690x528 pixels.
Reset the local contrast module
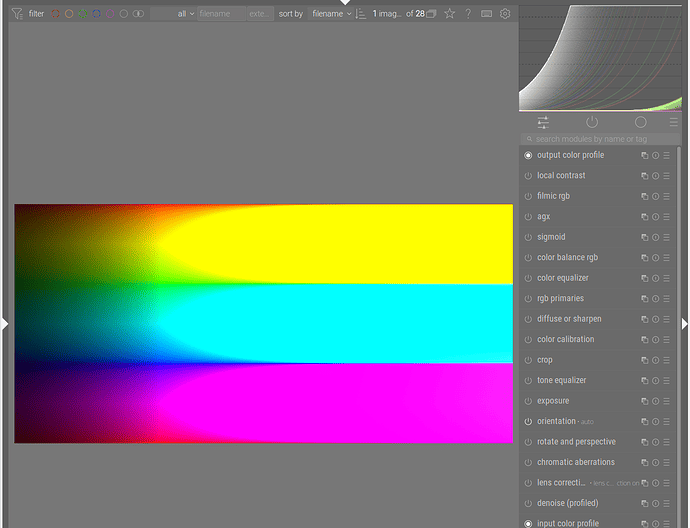[x=656, y=176]
